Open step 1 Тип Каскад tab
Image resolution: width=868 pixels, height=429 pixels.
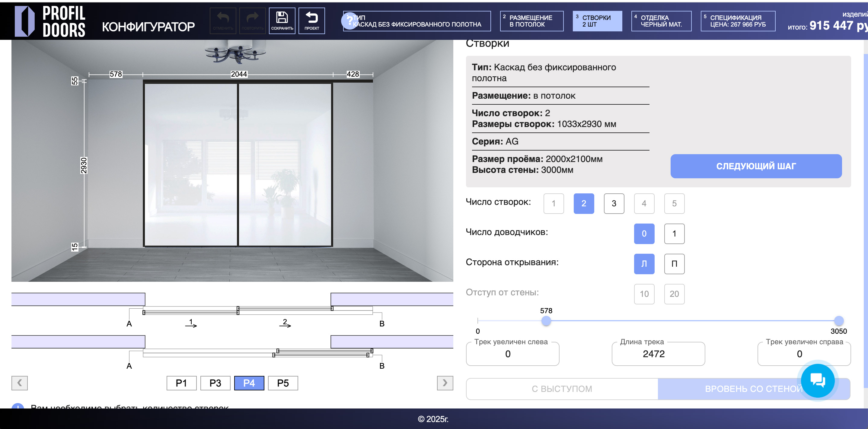[x=417, y=21]
